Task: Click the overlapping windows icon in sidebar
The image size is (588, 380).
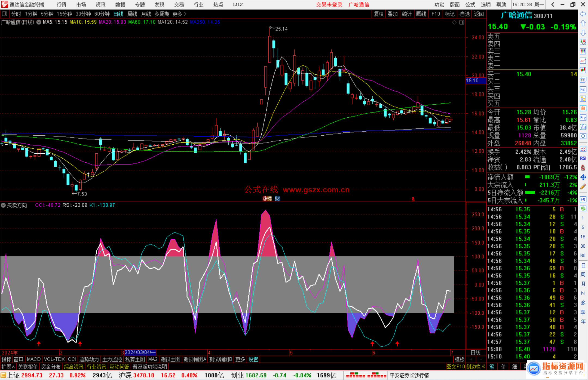Action: click(583, 80)
